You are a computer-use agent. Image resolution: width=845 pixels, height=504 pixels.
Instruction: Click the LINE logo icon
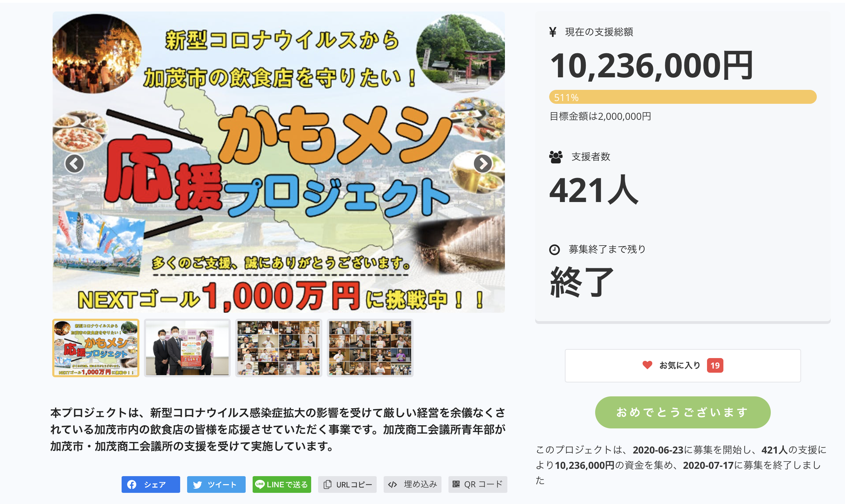[260, 484]
